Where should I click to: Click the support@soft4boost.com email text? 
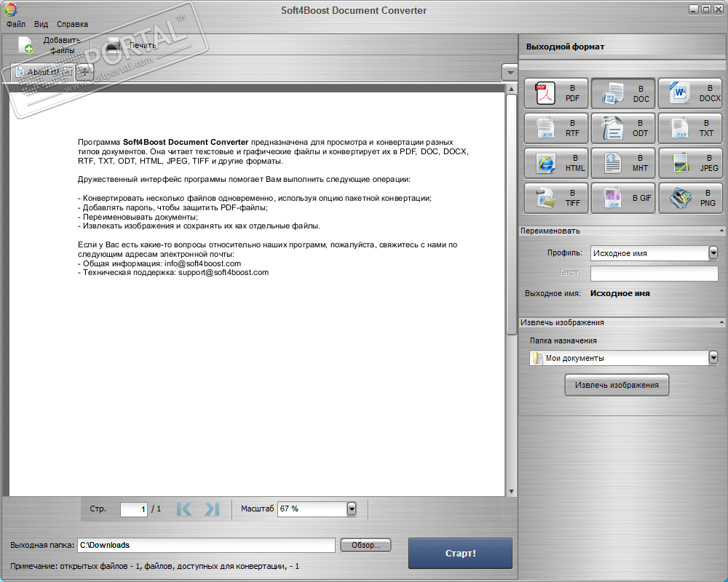pos(223,272)
